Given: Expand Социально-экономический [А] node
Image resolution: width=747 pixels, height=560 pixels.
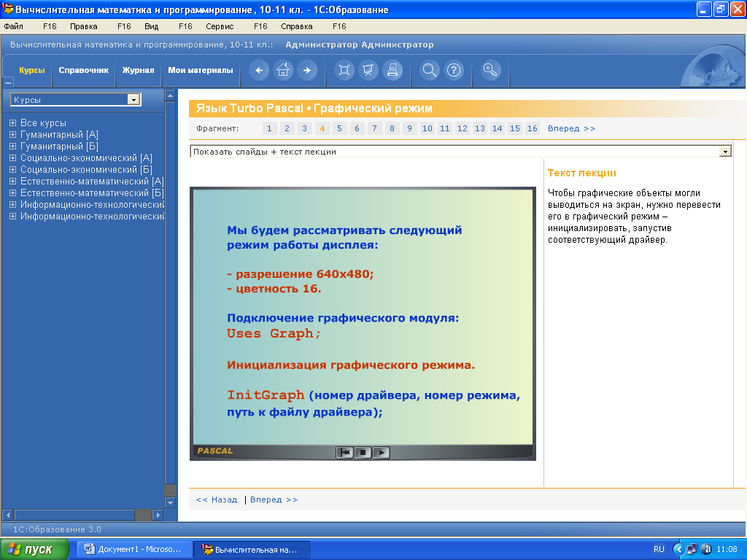Looking at the screenshot, I should (x=13, y=158).
